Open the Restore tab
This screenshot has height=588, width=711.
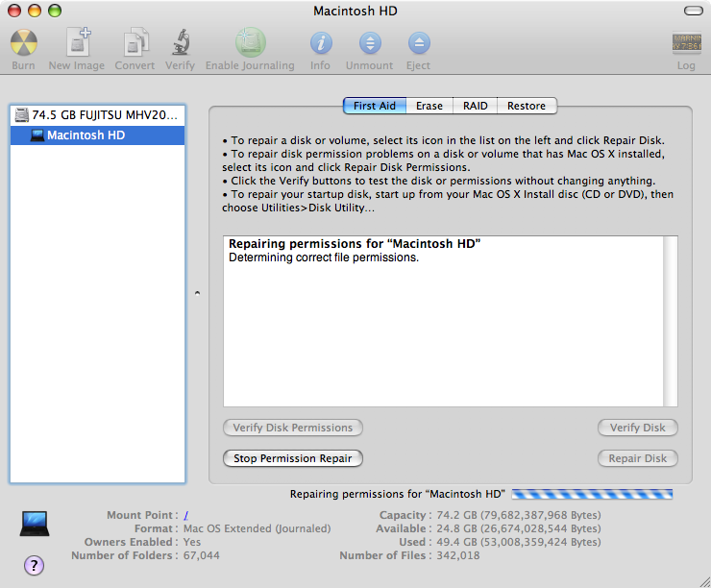tap(527, 106)
